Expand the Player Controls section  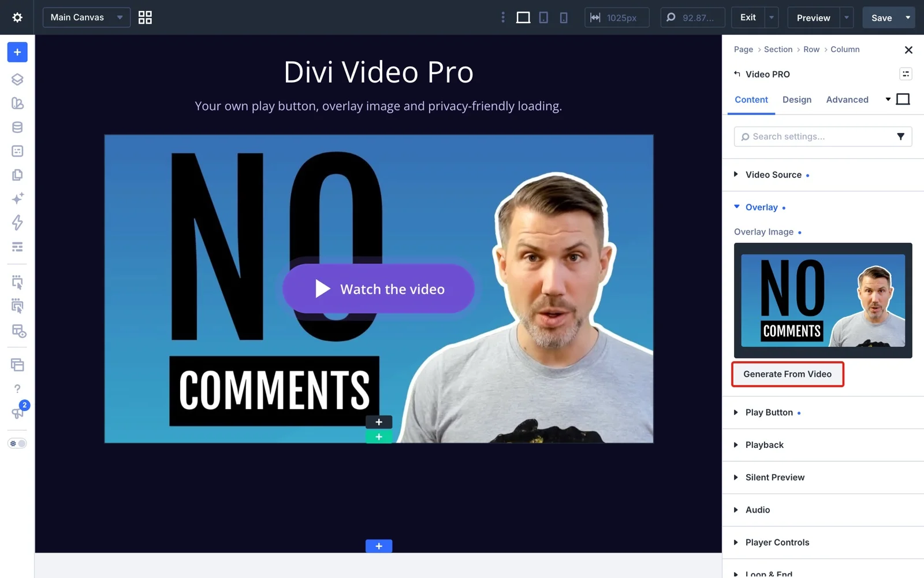(x=823, y=542)
